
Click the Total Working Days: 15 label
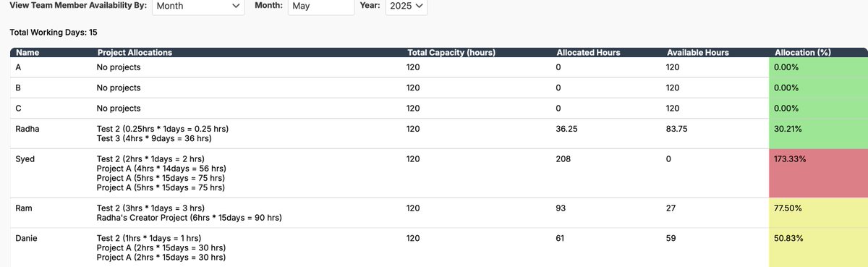coord(54,33)
